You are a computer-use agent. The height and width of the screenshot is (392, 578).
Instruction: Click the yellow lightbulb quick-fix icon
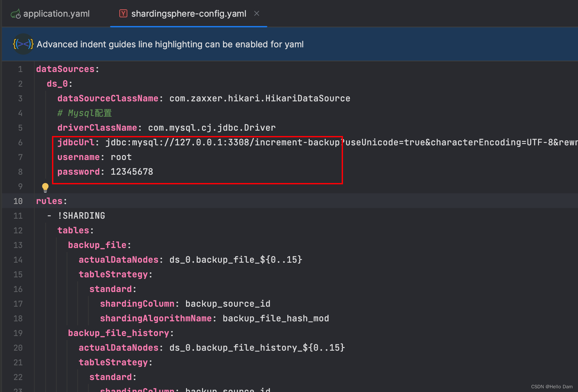click(45, 188)
